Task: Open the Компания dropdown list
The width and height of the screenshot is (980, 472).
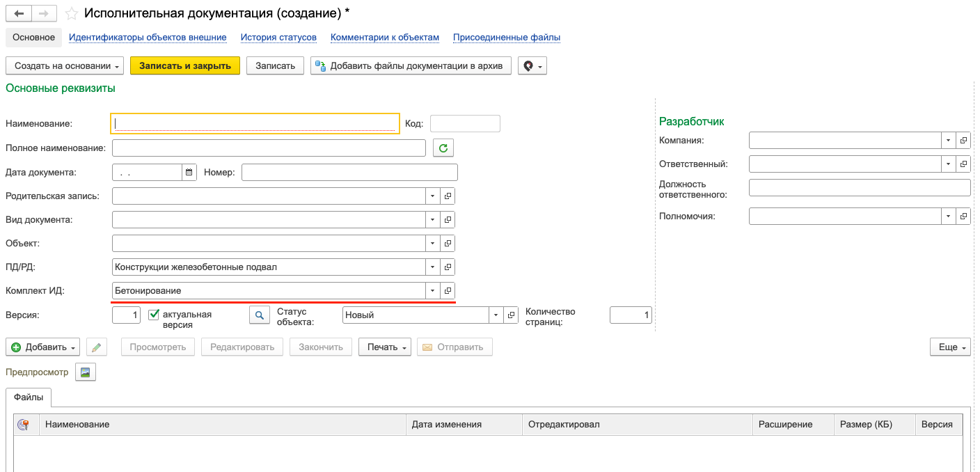Action: (948, 140)
